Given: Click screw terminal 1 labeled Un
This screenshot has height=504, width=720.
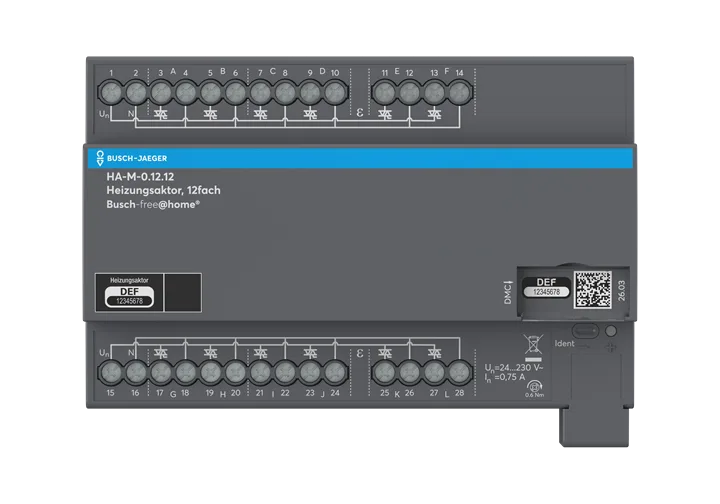Looking at the screenshot, I should pos(111,93).
